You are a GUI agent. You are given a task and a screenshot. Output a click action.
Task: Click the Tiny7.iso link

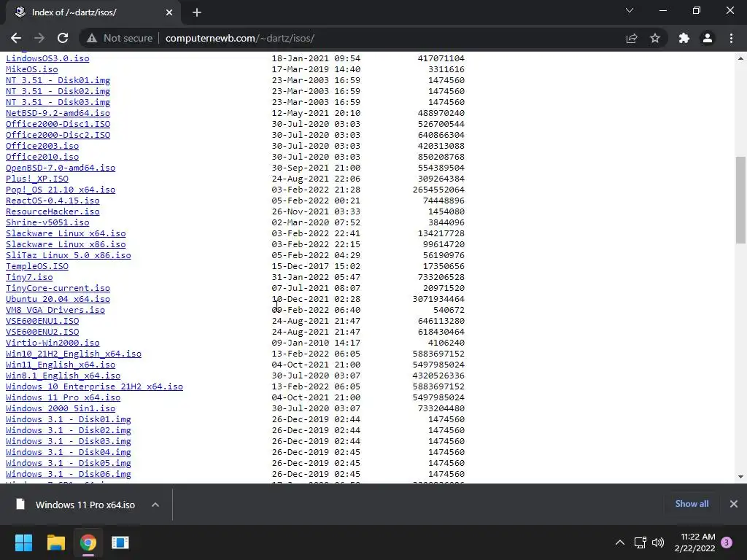[29, 278]
